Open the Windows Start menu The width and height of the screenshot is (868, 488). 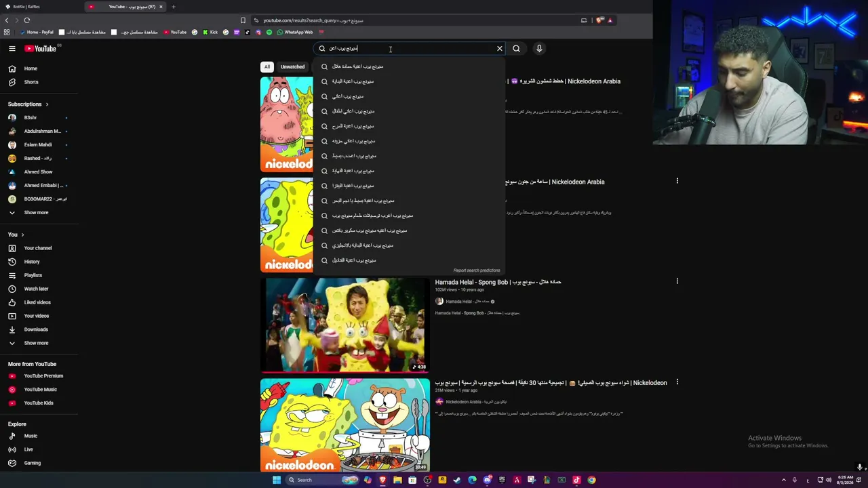coord(277,480)
